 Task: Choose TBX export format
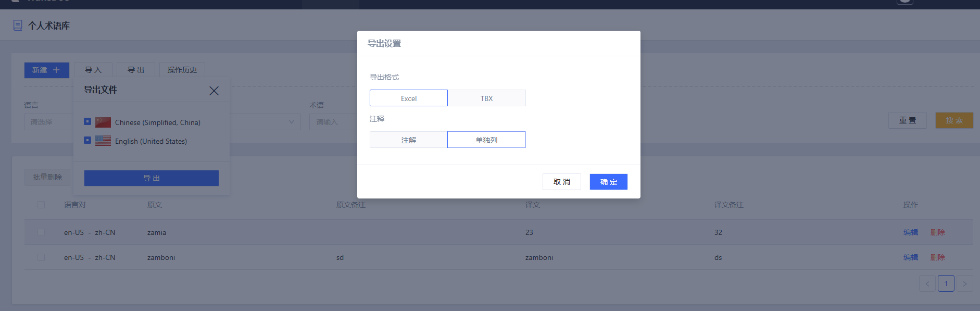pyautogui.click(x=487, y=98)
